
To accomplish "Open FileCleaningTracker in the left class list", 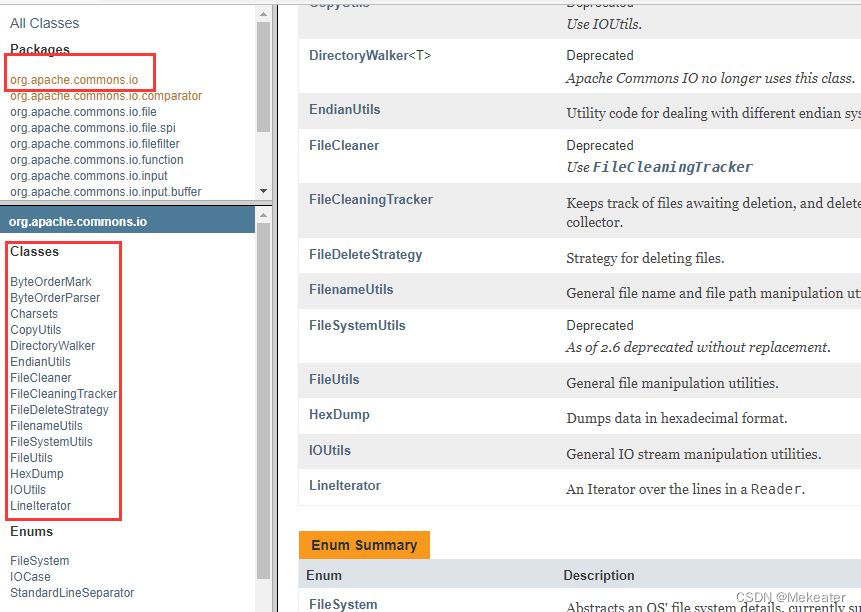I will point(64,394).
